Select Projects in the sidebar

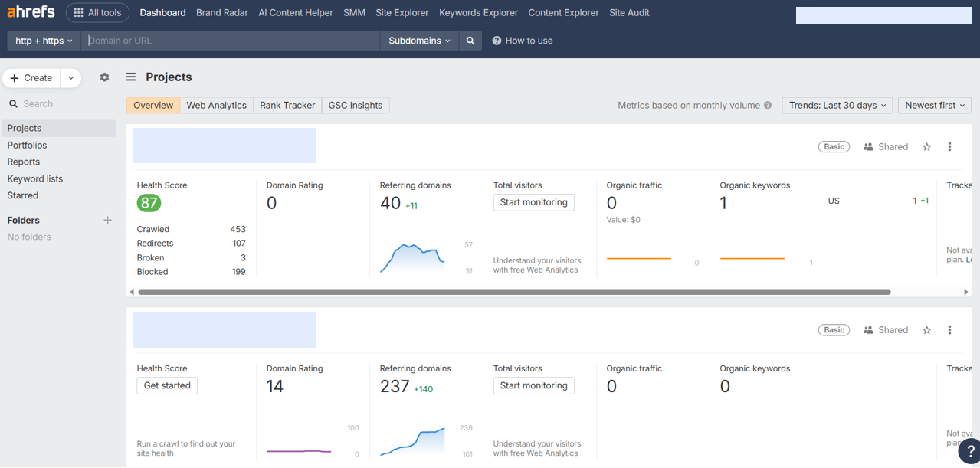tap(59, 128)
